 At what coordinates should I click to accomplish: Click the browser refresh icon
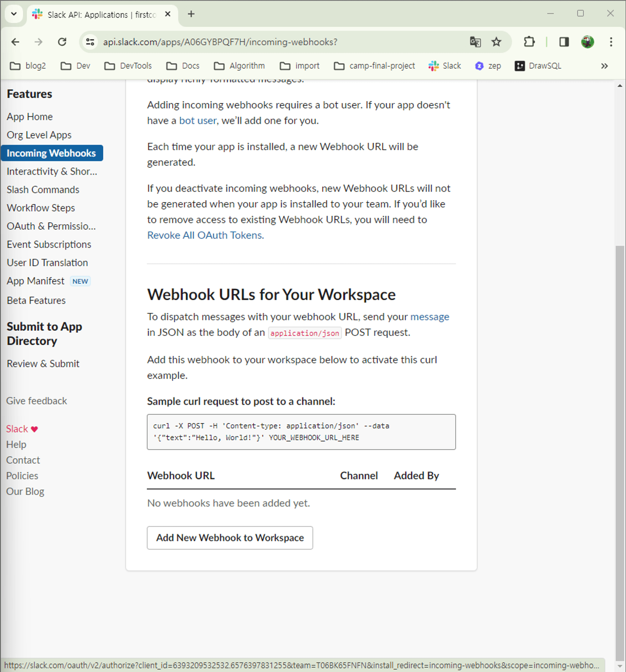point(61,42)
